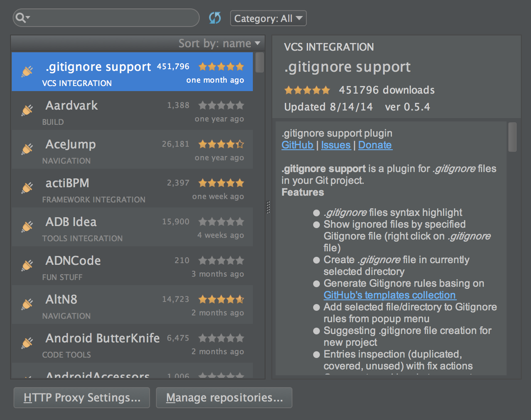This screenshot has width=531, height=420.
Task: Click the star rating of AceJump
Action: coord(221,144)
